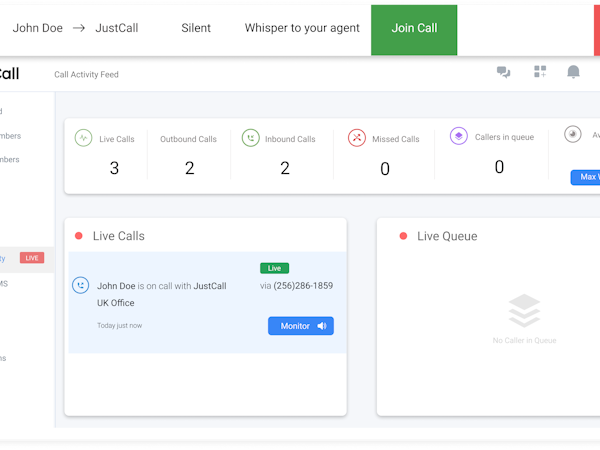Click the red LIVE badge in sidebar
The width and height of the screenshot is (600, 450).
(x=32, y=258)
